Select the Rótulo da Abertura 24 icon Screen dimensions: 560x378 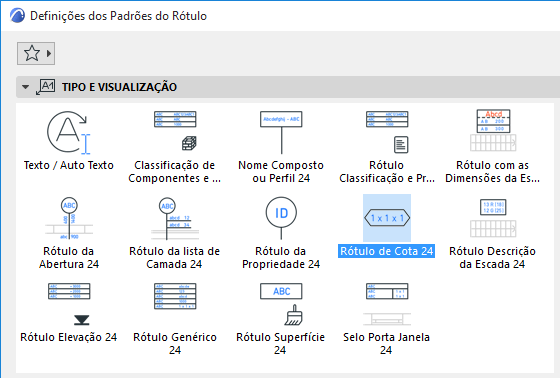point(69,218)
